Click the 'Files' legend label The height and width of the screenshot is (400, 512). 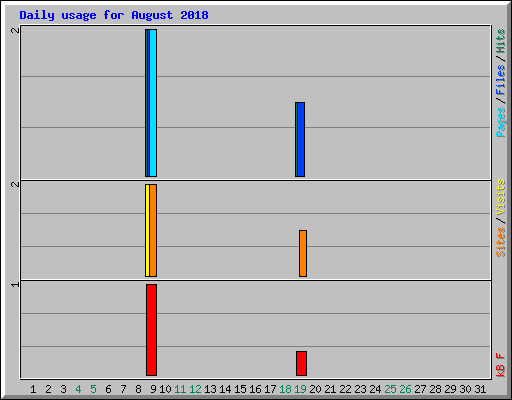(500, 80)
